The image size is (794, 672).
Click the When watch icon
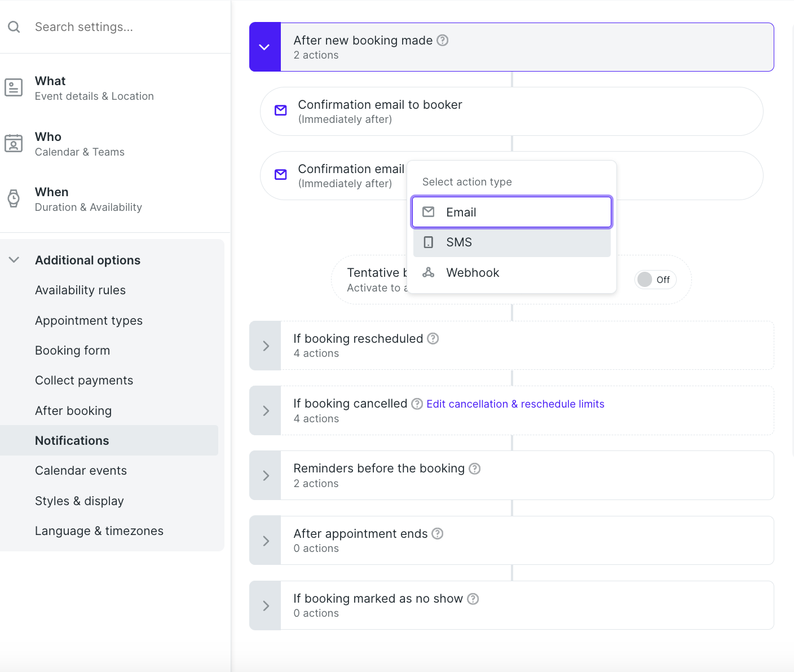[14, 198]
